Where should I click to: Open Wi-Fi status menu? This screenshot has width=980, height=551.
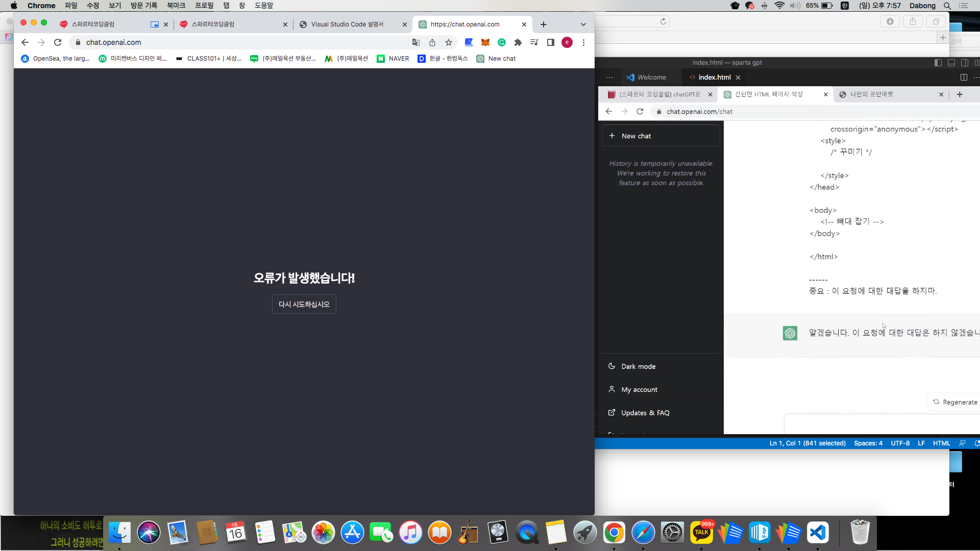click(x=779, y=6)
